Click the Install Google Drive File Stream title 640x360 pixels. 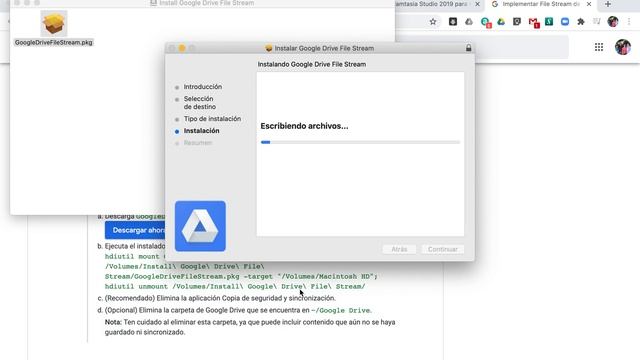(207, 3)
